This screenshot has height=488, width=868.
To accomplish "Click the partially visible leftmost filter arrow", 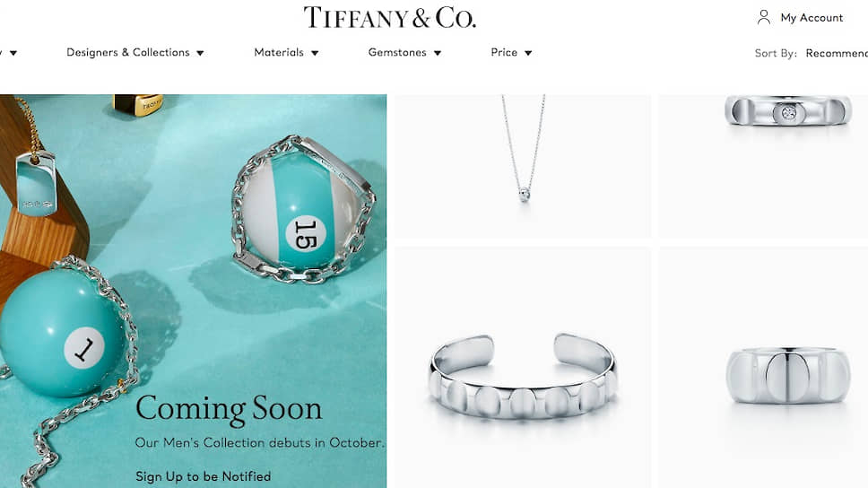I will point(13,53).
